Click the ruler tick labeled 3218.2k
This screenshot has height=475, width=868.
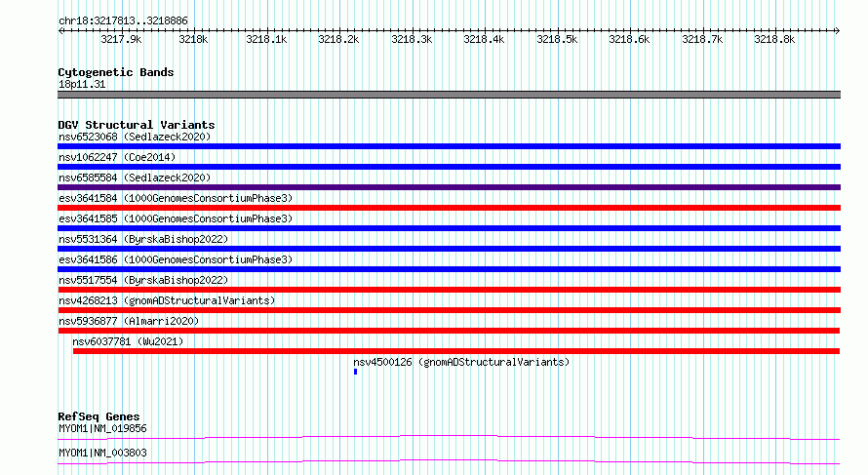click(x=338, y=39)
